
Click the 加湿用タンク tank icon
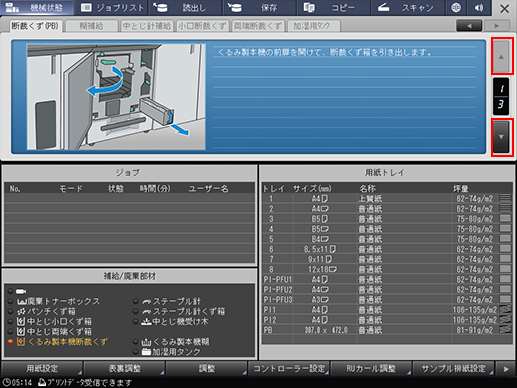pos(147,352)
